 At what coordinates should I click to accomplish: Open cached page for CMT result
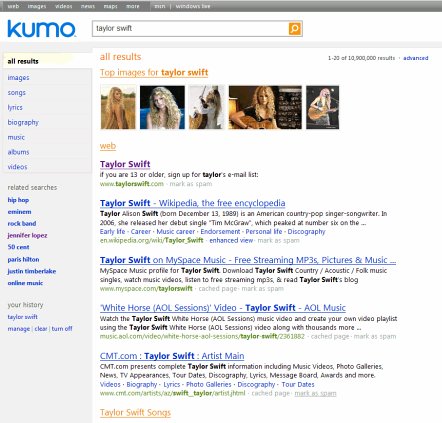coord(271,393)
